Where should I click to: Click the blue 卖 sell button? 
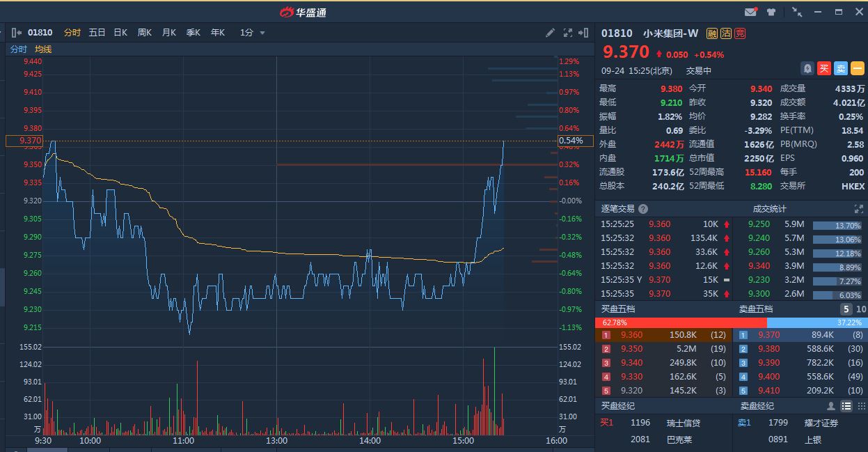(x=841, y=68)
